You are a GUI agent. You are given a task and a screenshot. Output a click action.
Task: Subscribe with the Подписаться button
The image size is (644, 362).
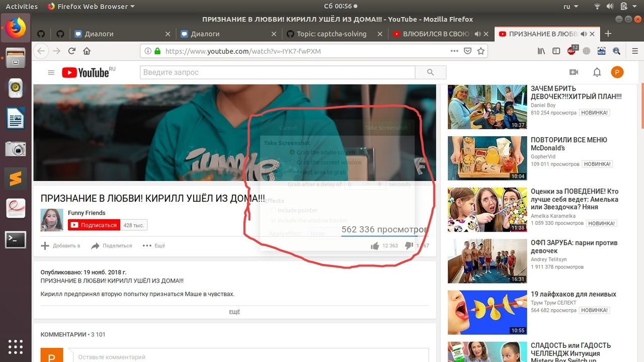click(x=94, y=225)
